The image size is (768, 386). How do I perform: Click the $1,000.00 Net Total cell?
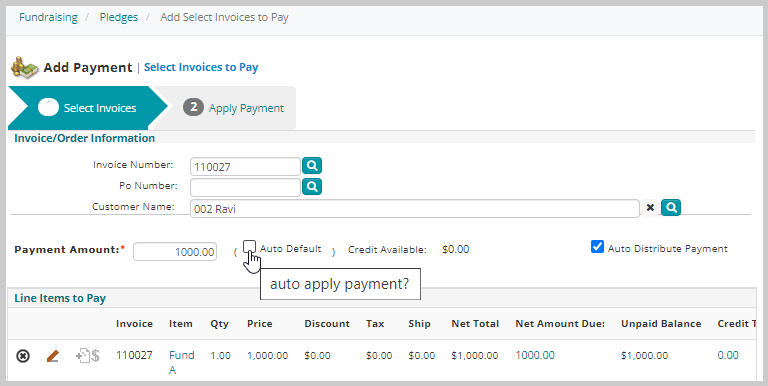[x=475, y=355]
